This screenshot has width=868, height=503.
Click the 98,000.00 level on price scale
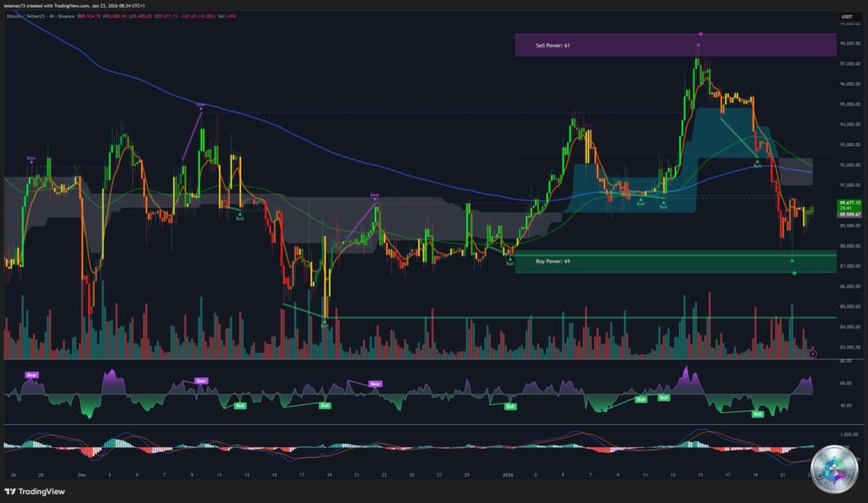click(849, 43)
